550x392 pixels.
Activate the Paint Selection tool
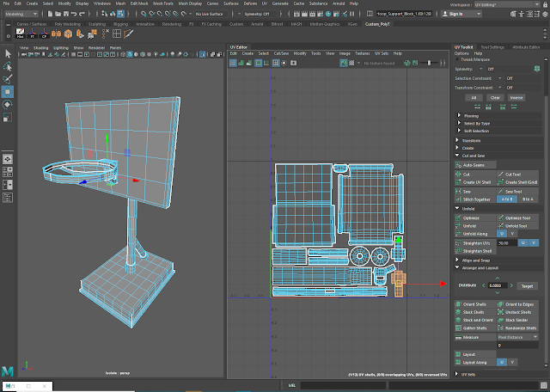pyautogui.click(x=8, y=79)
